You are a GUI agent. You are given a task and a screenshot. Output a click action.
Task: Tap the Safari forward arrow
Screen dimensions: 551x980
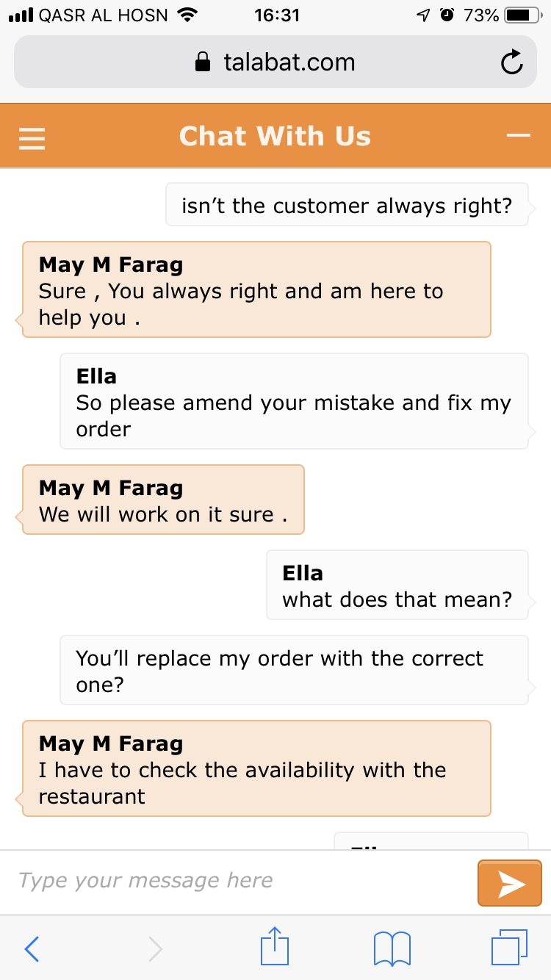(x=155, y=948)
